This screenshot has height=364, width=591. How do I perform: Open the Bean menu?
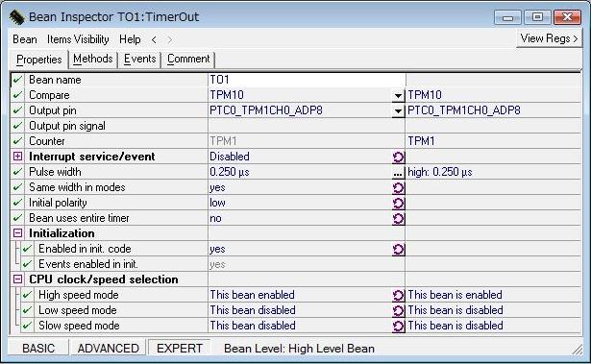tap(25, 39)
